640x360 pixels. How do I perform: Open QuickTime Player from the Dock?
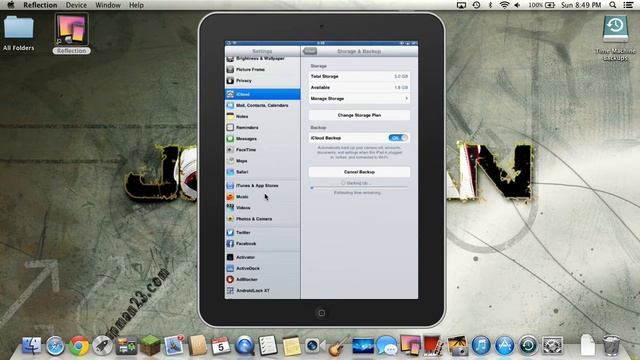244,346
